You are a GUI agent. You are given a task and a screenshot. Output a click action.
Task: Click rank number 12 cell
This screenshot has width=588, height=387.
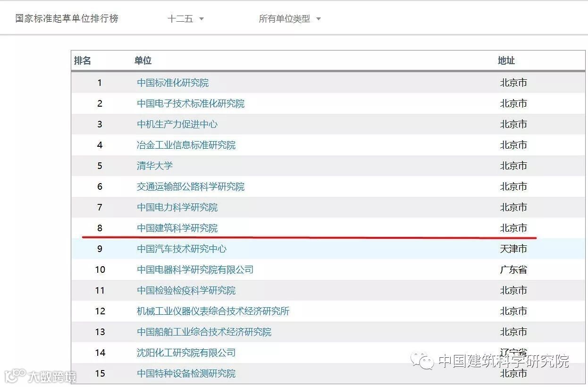100,311
